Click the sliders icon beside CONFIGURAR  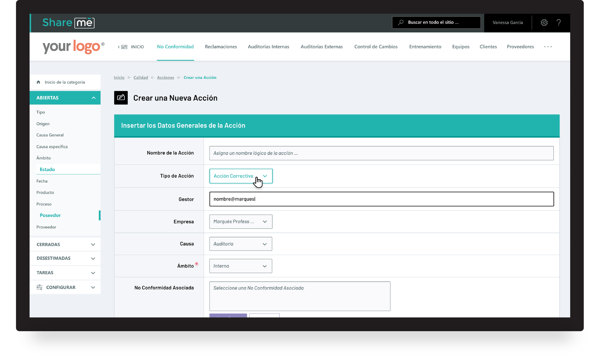click(39, 287)
